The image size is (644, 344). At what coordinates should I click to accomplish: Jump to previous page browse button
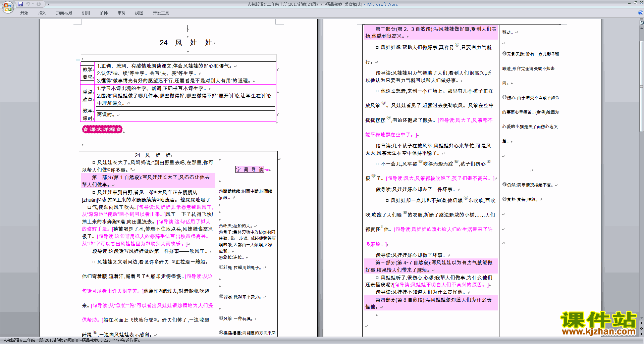click(642, 324)
